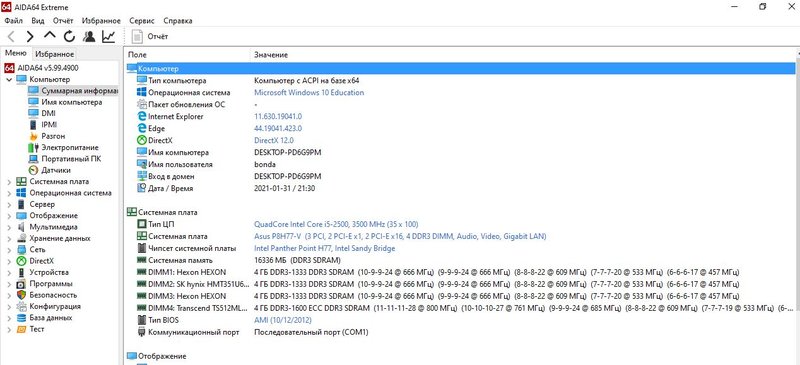Click the Безопасность shield icon

click(x=21, y=295)
